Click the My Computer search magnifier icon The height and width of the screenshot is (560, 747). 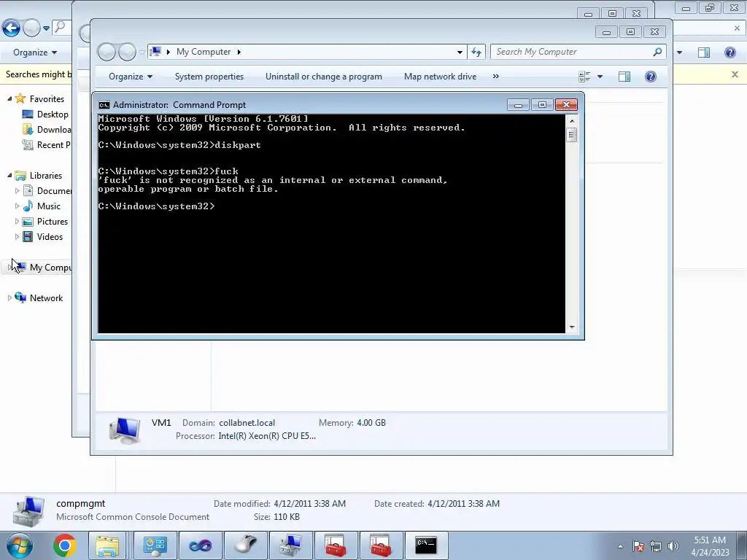(657, 52)
